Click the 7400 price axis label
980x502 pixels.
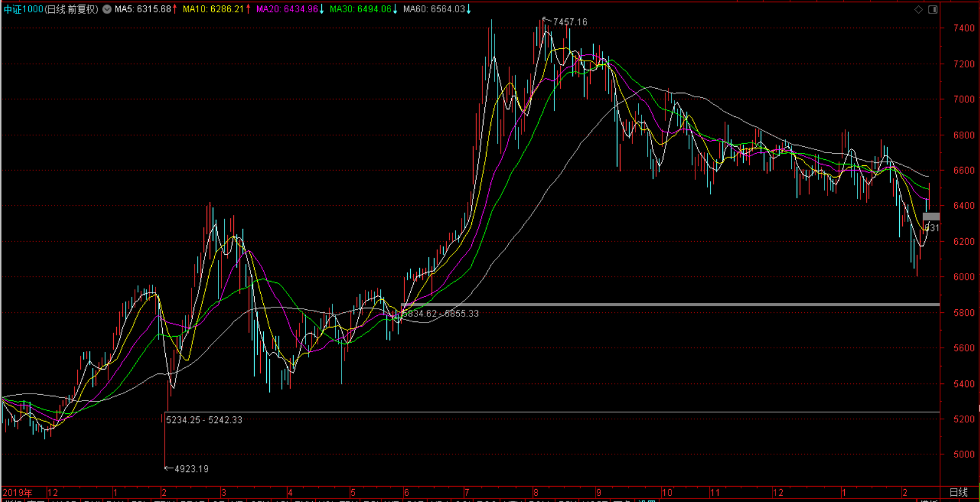click(964, 28)
